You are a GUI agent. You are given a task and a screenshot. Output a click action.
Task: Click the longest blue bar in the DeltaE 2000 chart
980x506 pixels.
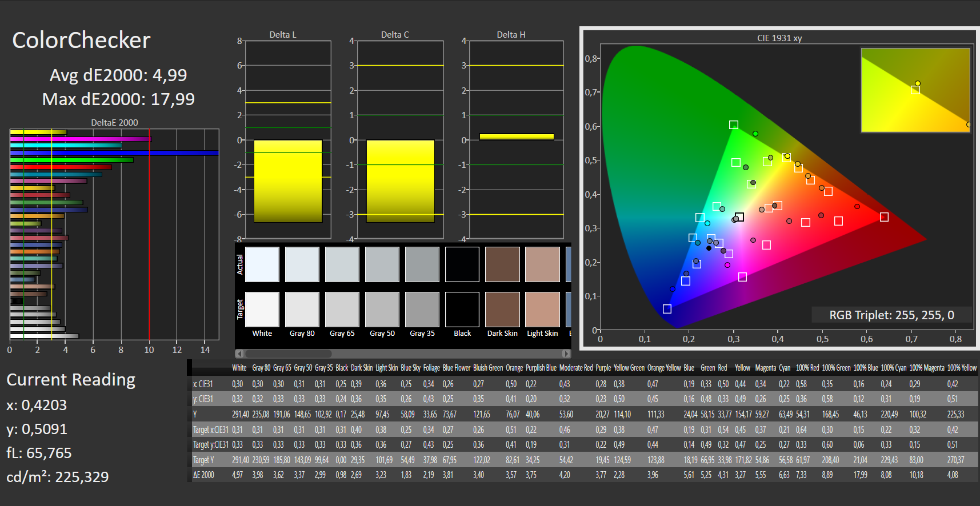click(x=114, y=152)
